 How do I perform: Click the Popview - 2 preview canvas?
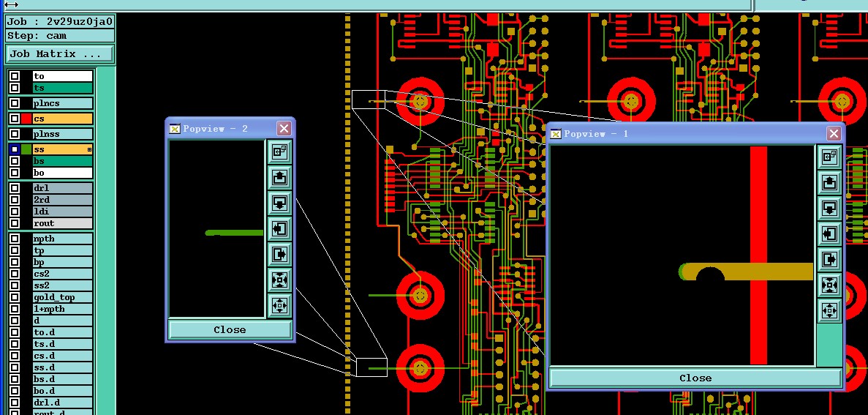click(x=216, y=228)
